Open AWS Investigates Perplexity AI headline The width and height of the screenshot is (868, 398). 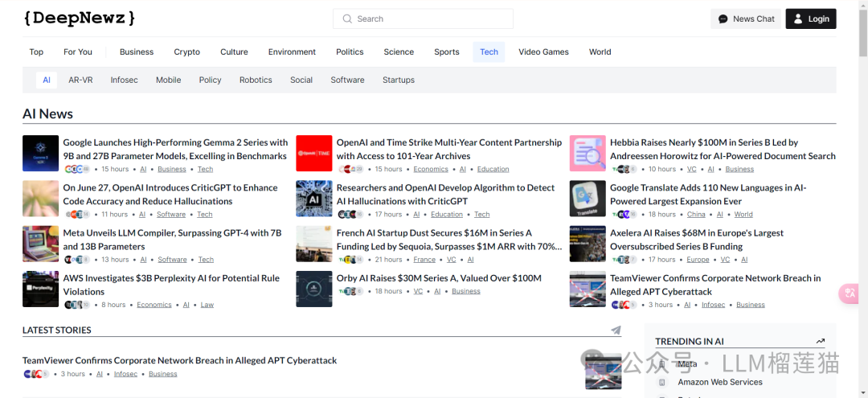(172, 285)
